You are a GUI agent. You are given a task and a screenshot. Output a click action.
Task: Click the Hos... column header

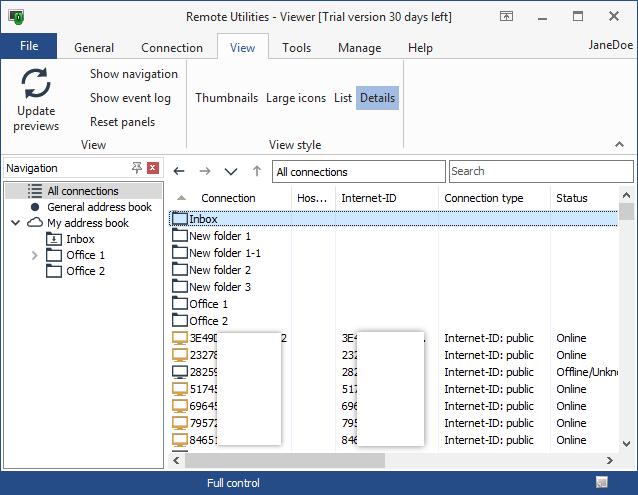[x=312, y=198]
